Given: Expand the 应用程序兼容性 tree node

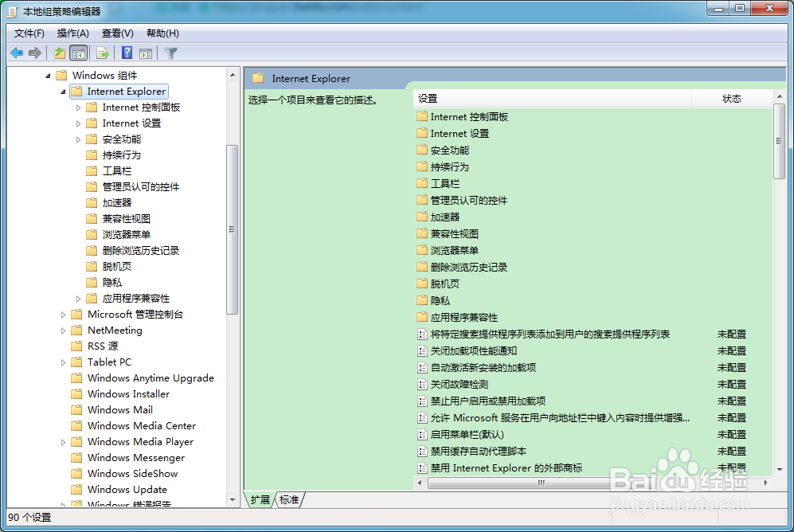Looking at the screenshot, I should [78, 299].
